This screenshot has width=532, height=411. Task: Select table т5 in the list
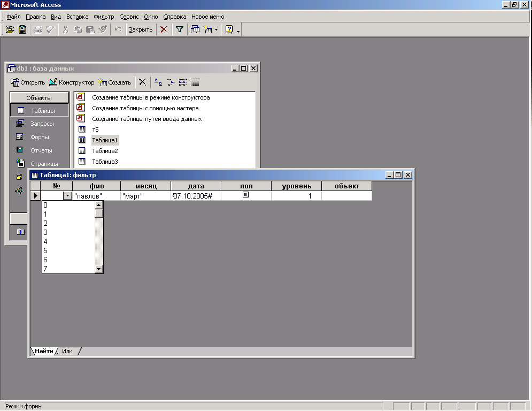pyautogui.click(x=95, y=130)
